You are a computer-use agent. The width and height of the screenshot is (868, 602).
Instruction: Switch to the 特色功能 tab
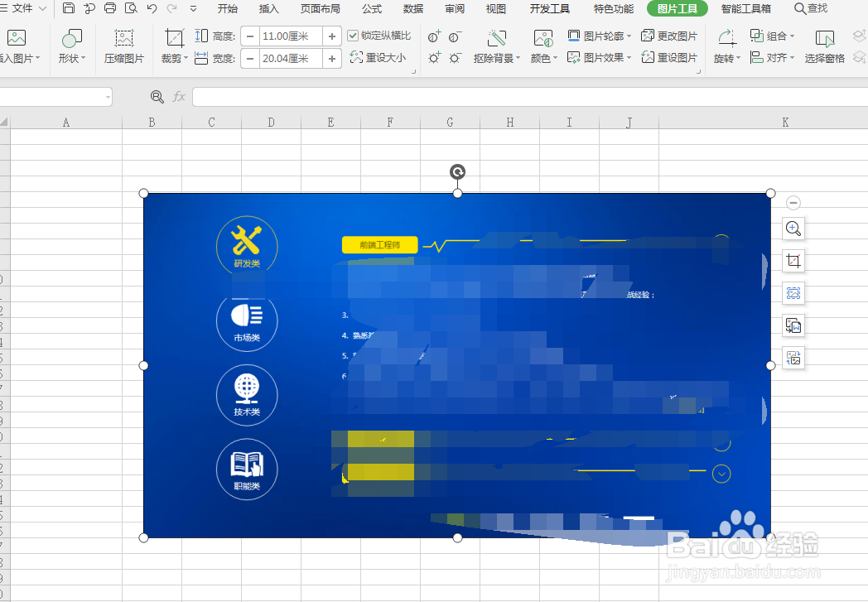pyautogui.click(x=614, y=8)
